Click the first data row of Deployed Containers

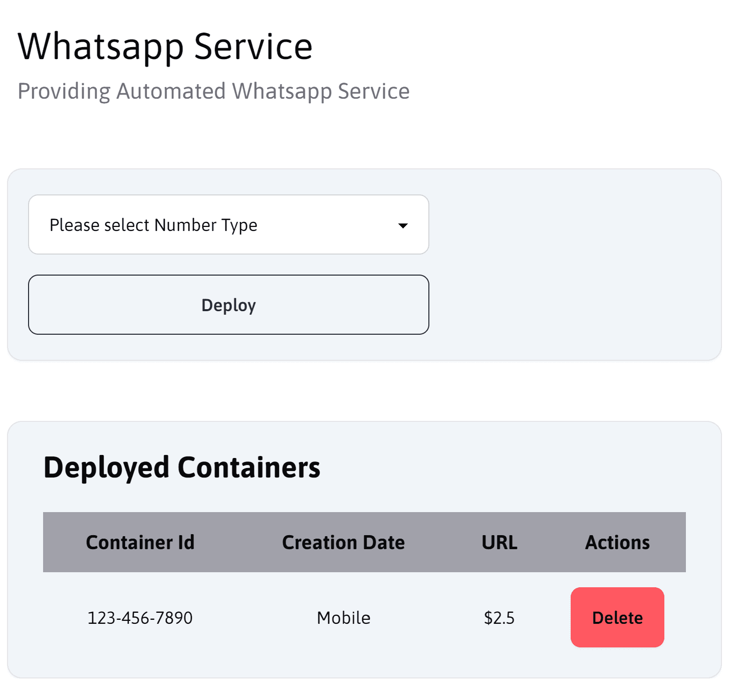click(364, 617)
